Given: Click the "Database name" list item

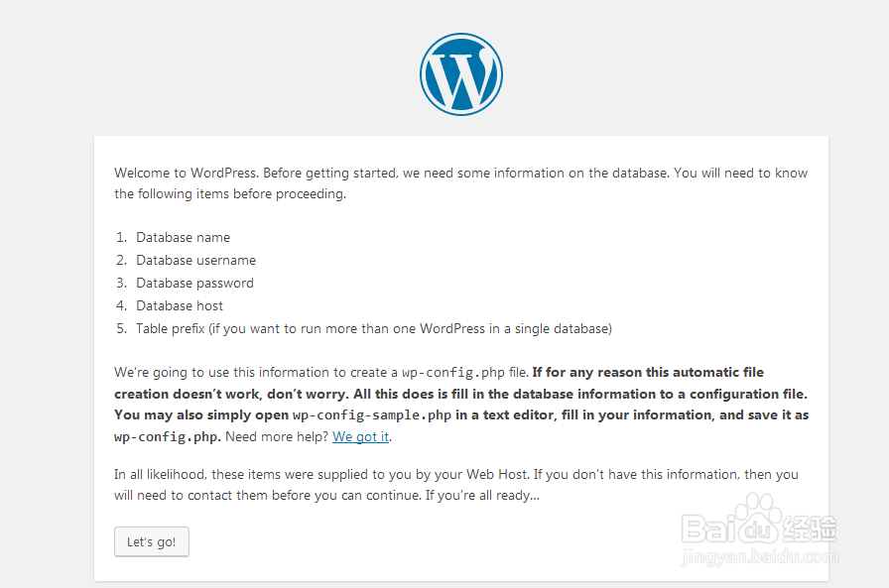Looking at the screenshot, I should pos(183,238).
